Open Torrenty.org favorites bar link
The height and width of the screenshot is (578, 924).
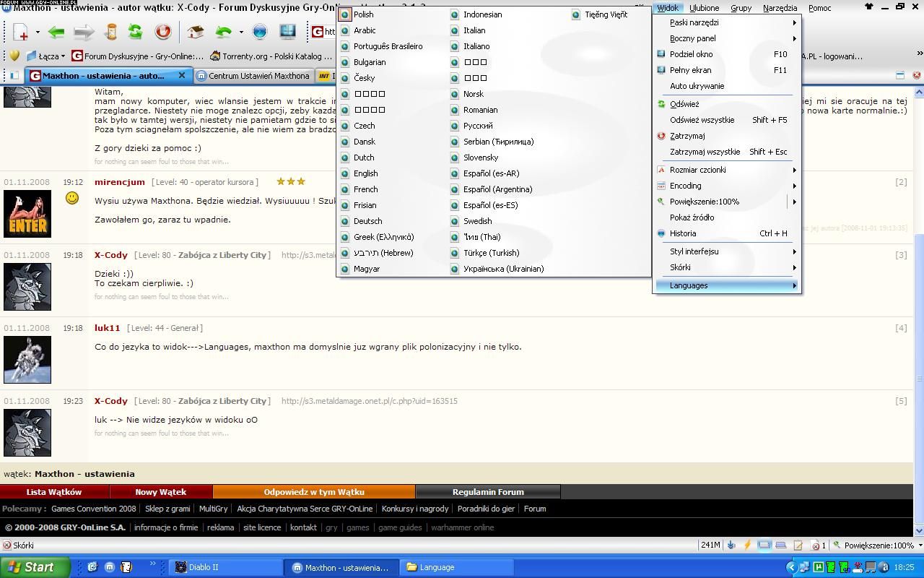click(271, 56)
